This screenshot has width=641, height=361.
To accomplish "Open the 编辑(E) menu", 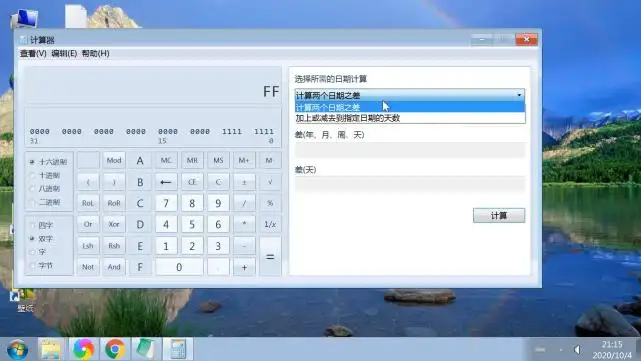I will click(64, 54).
